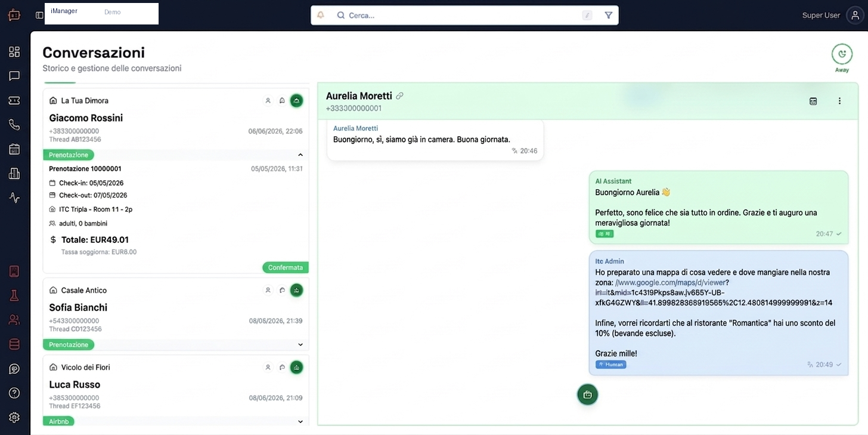Click the Totale: EUR49.01 amount
This screenshot has height=435, width=868.
pyautogui.click(x=95, y=240)
